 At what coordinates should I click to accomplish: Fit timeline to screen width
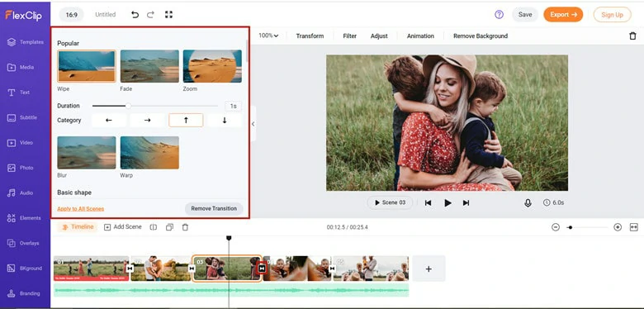[x=634, y=227]
